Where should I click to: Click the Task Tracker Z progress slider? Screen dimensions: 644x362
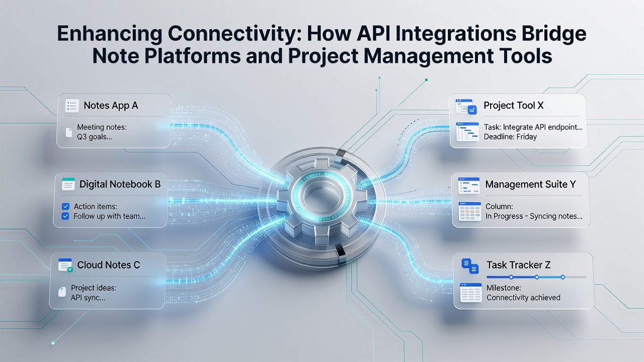[x=536, y=277]
